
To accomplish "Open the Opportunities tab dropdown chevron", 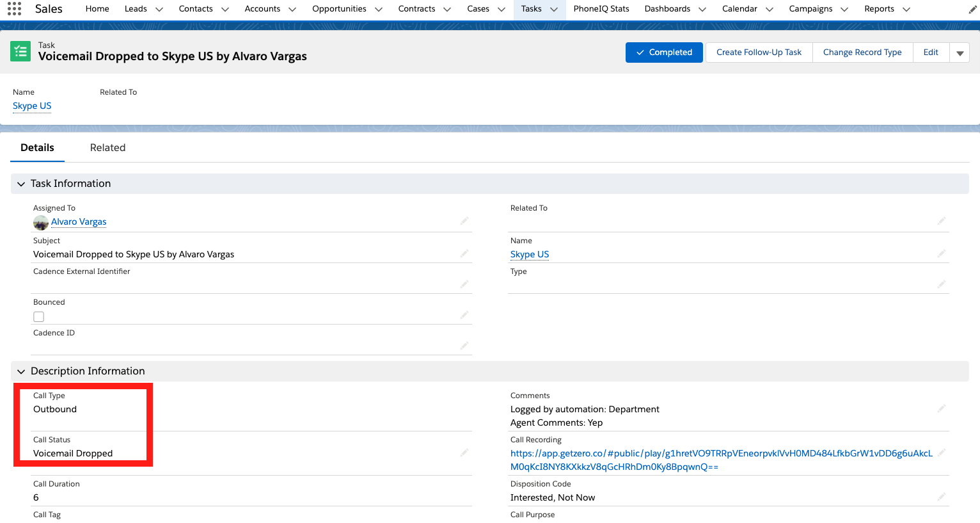I will pyautogui.click(x=379, y=9).
